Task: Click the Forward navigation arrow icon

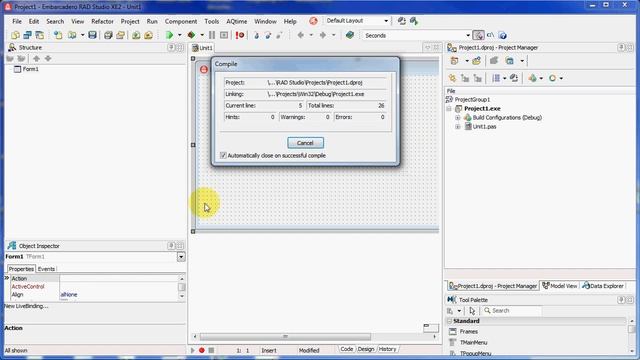Action: [x=323, y=36]
